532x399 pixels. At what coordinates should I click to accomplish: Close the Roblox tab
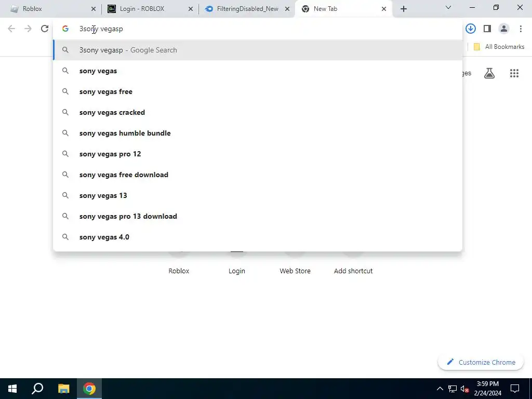coord(94,9)
